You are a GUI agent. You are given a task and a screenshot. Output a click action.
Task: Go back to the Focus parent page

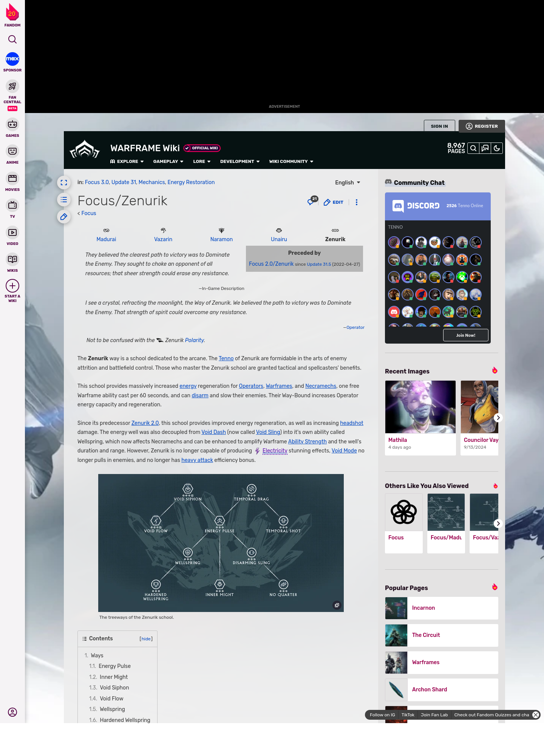tap(89, 213)
